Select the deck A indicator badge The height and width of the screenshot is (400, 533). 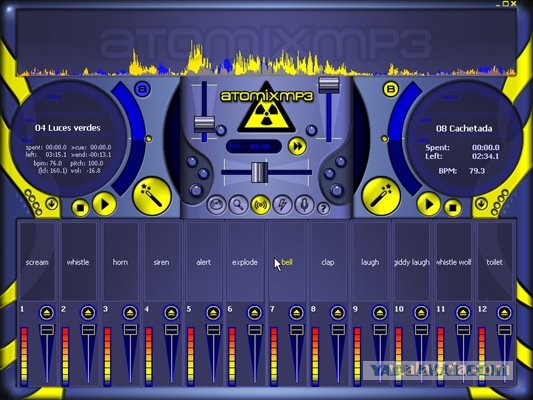(142, 89)
